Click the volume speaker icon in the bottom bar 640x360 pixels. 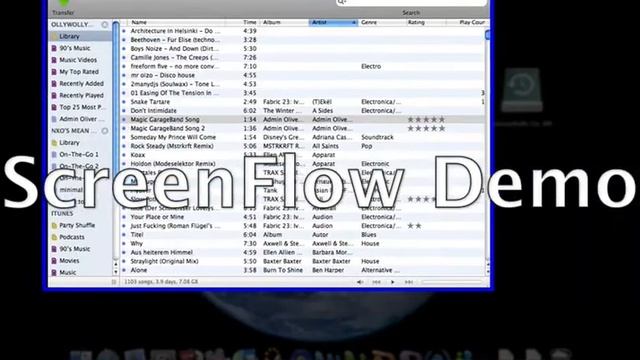(360, 282)
